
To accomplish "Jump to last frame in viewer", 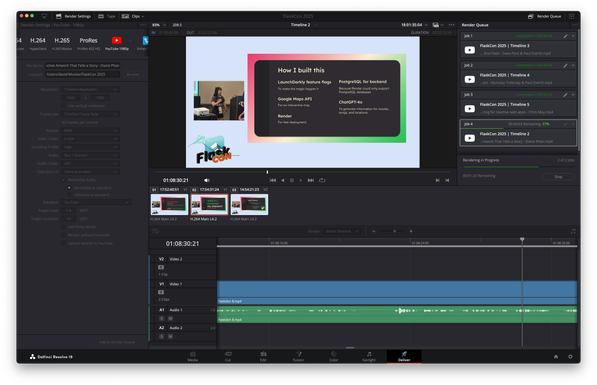I will coord(311,180).
